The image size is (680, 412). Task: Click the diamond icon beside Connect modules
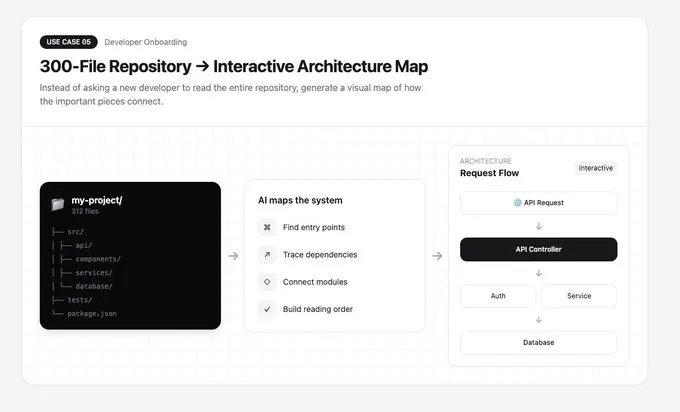pyautogui.click(x=267, y=282)
